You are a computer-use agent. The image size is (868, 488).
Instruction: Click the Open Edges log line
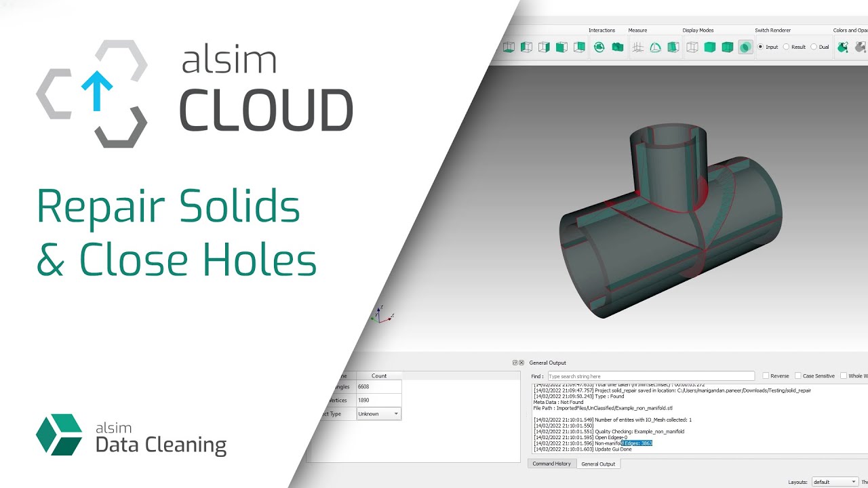click(x=580, y=437)
